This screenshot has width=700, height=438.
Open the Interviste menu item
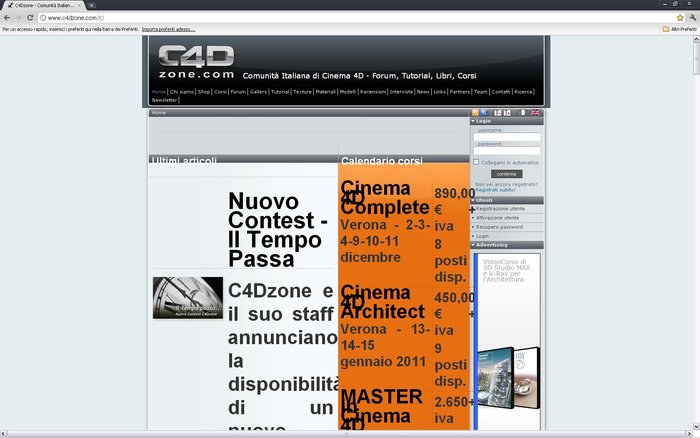click(401, 92)
